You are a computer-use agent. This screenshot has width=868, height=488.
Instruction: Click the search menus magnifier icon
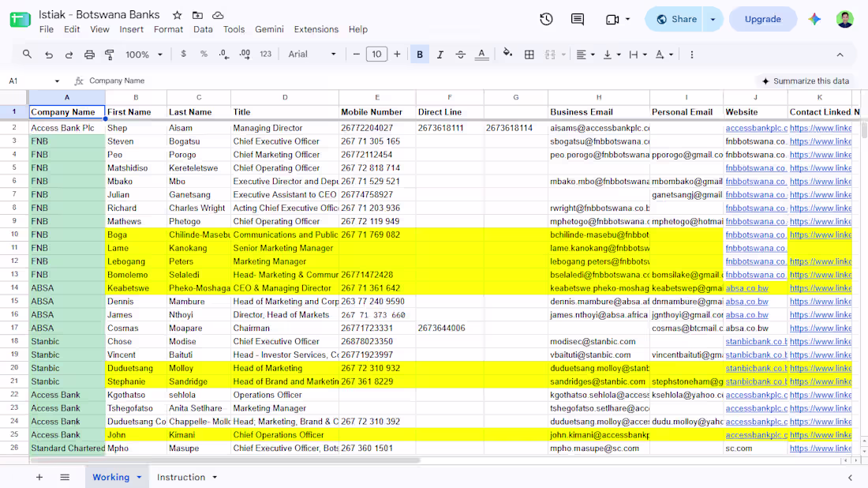[x=27, y=54]
